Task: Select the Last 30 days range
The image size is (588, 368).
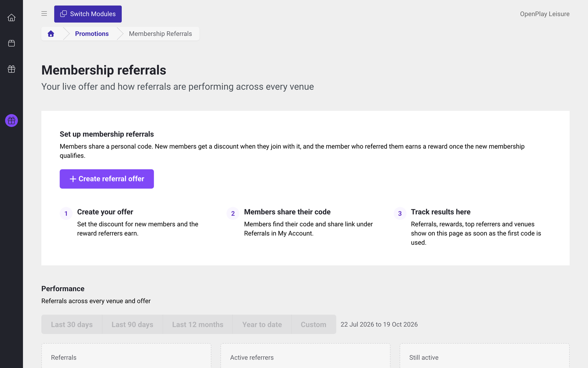Action: [72, 325]
